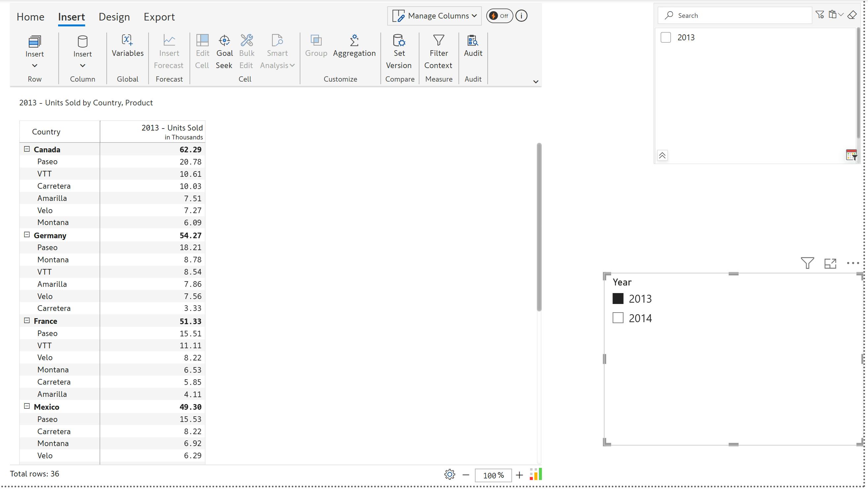Image resolution: width=868 pixels, height=490 pixels.
Task: Click the info icon beside Off toggle
Action: click(x=521, y=16)
